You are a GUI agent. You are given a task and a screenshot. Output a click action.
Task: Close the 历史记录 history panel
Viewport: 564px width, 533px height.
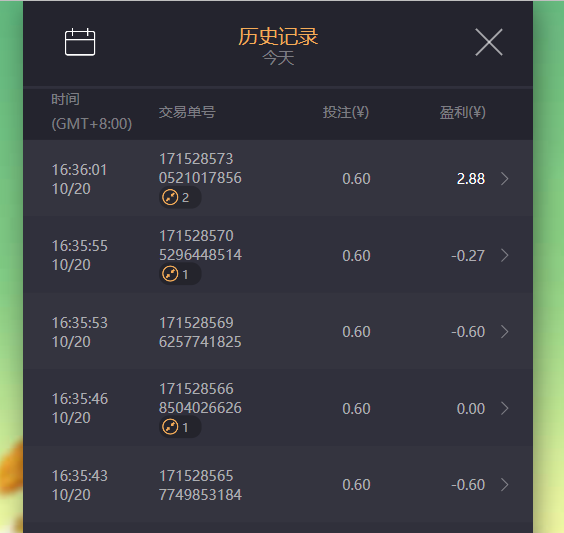tap(488, 42)
